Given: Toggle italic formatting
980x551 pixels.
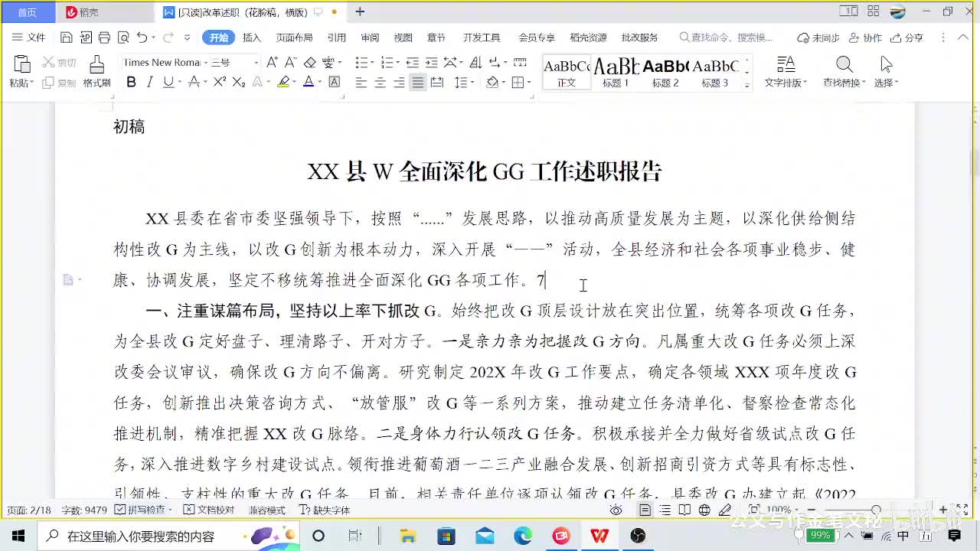Looking at the screenshot, I should point(149,82).
